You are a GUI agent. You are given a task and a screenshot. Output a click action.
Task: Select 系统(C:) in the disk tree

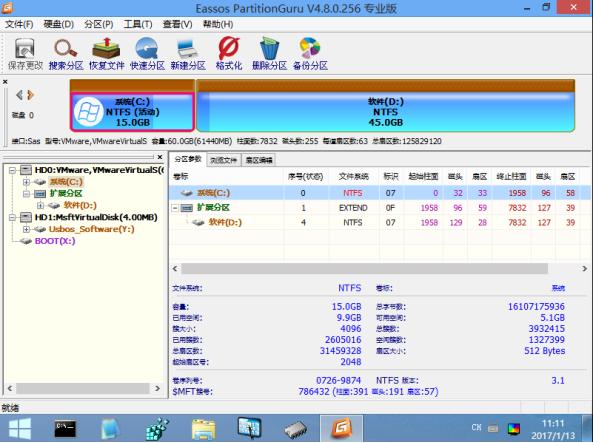pos(66,182)
